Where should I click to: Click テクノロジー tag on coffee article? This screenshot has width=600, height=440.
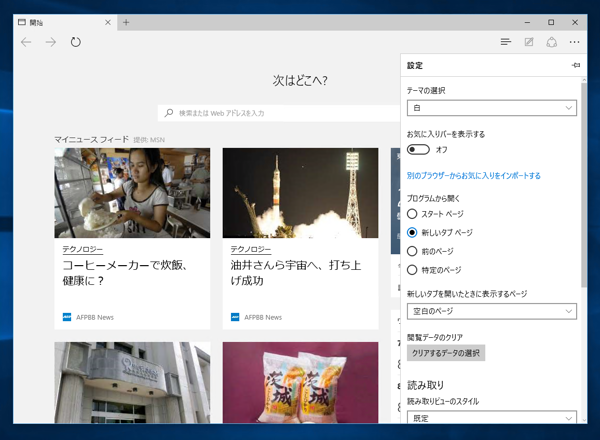click(83, 249)
